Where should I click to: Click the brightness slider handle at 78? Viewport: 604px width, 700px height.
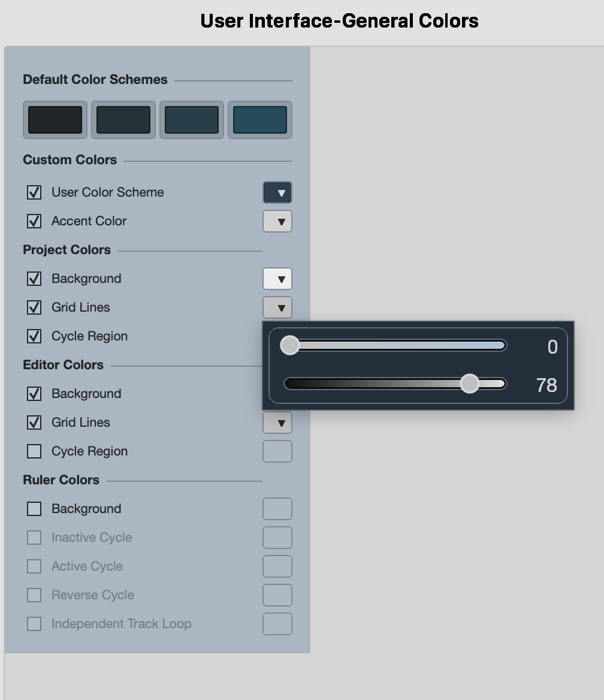(x=470, y=384)
